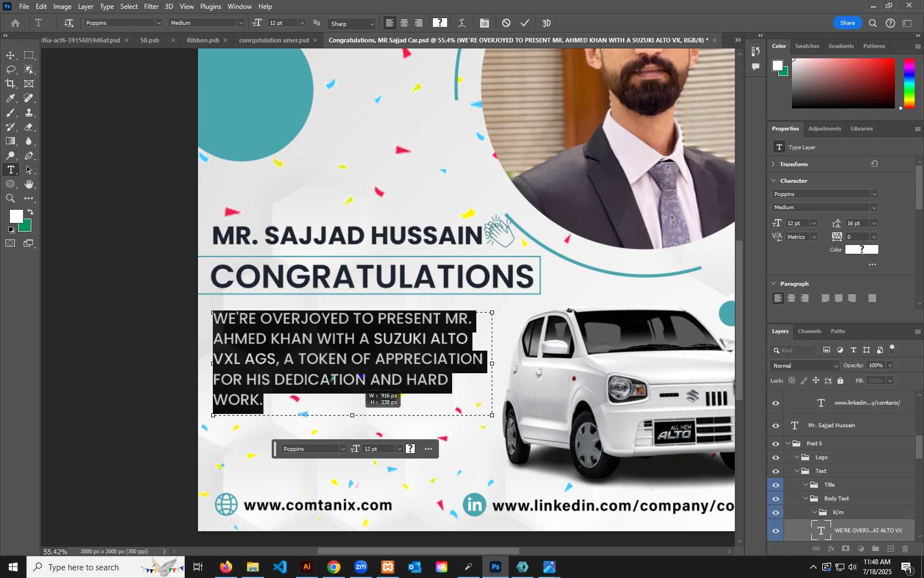Click the 3D text button
Screen dimensions: 924x578
(x=547, y=23)
